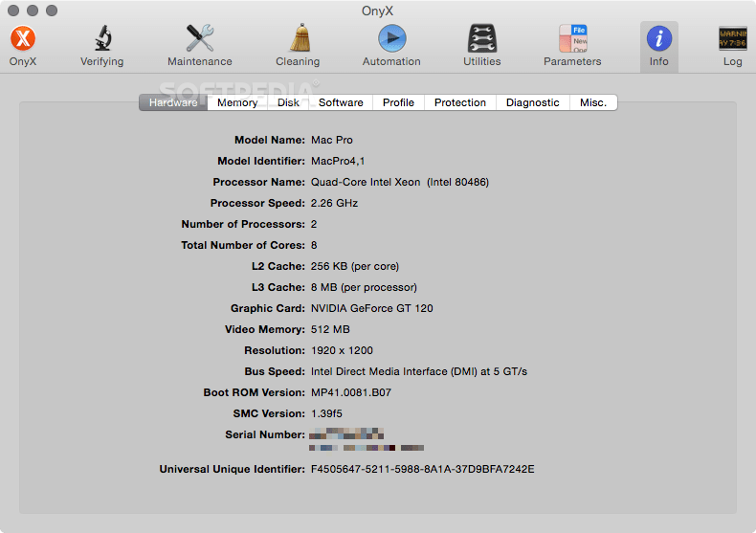Click the 'NVIDIA GeForce GT 120' graphic card value

[x=371, y=308]
